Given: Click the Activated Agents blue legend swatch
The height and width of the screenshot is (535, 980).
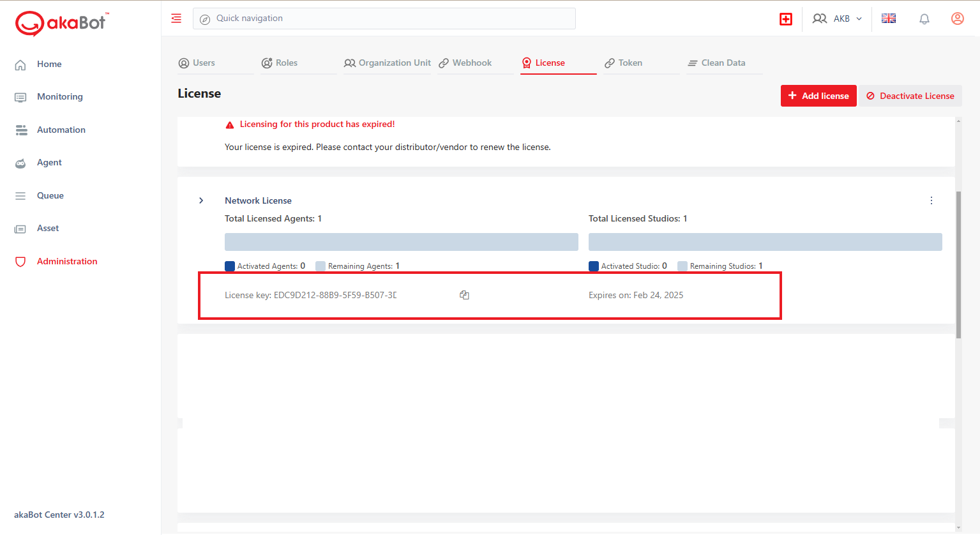Looking at the screenshot, I should point(230,266).
